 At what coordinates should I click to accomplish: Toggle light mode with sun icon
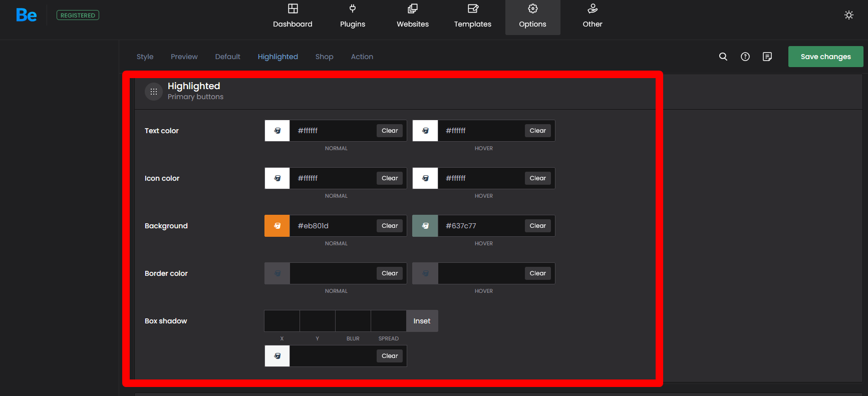pyautogui.click(x=848, y=15)
